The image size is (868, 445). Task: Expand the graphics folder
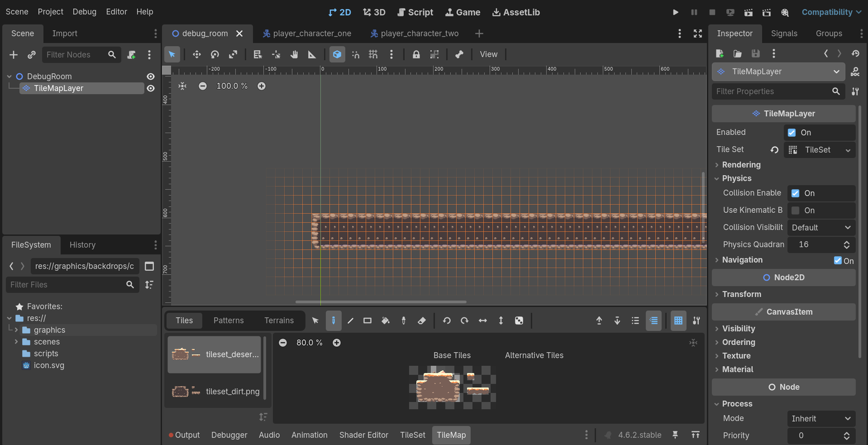pyautogui.click(x=16, y=330)
